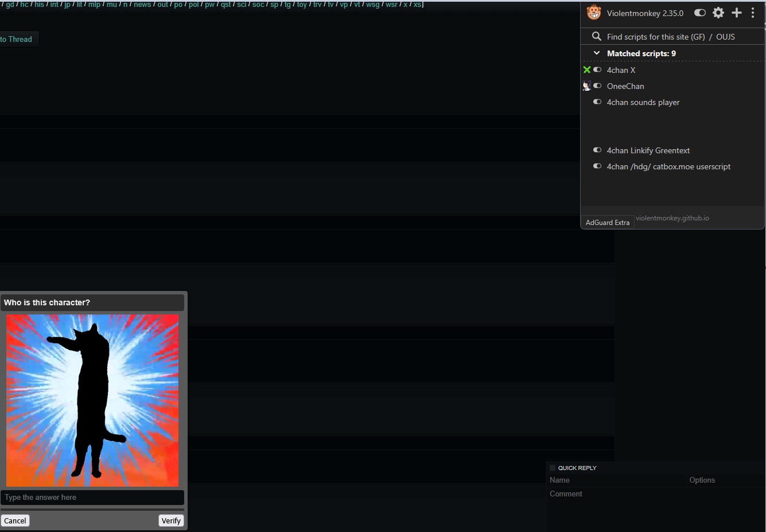Click the captcha answer input field
The width and height of the screenshot is (766, 532).
(x=92, y=498)
